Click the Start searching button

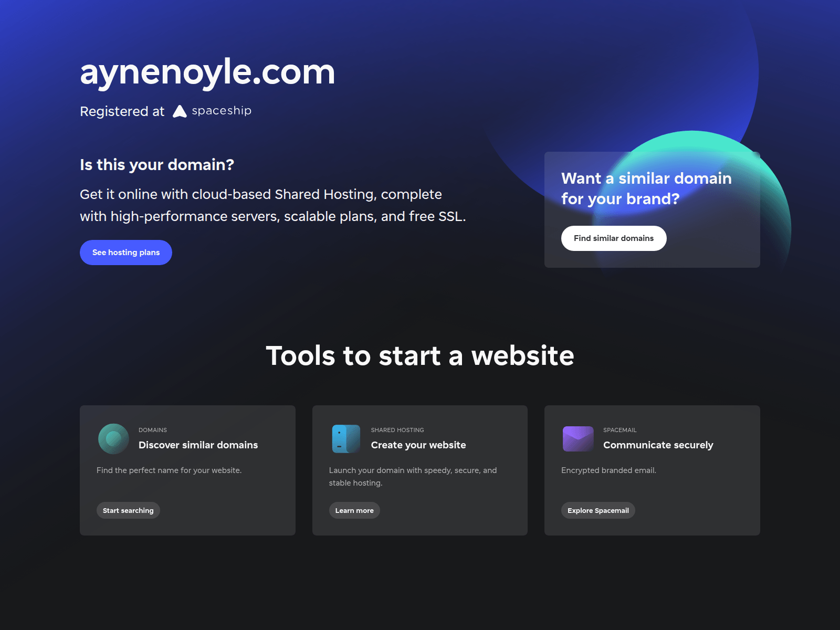(x=128, y=510)
